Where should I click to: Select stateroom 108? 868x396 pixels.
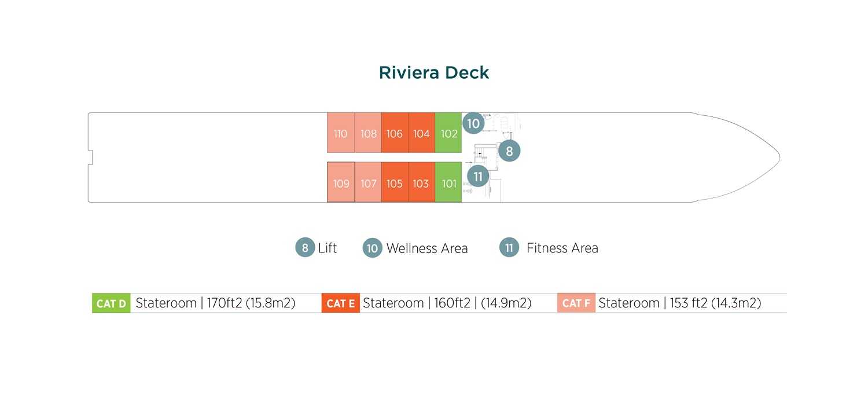click(x=368, y=133)
